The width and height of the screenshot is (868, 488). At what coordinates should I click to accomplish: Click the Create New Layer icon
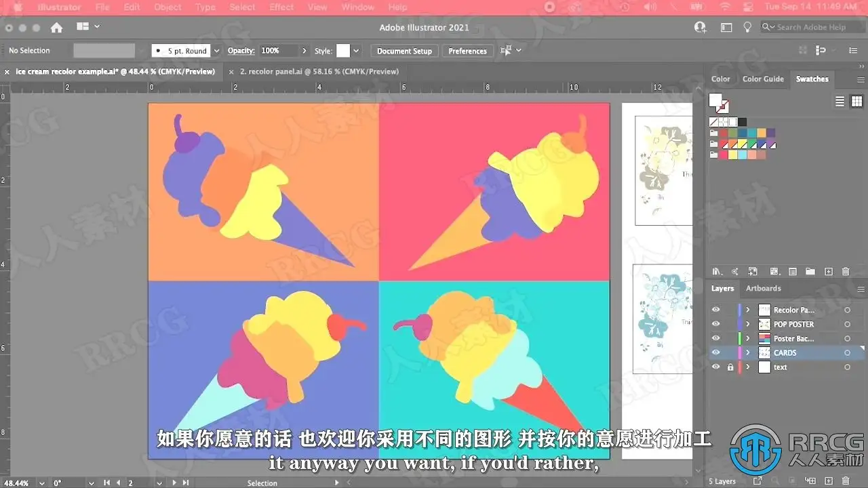coord(829,481)
